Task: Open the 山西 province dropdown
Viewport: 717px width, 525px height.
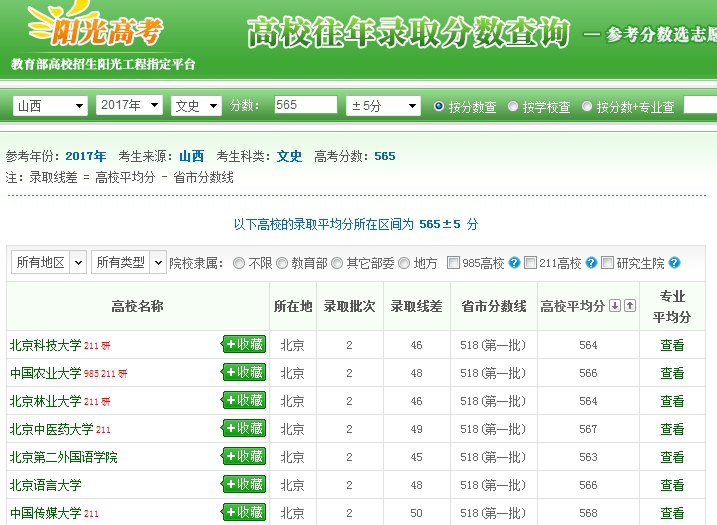Action: coord(50,105)
